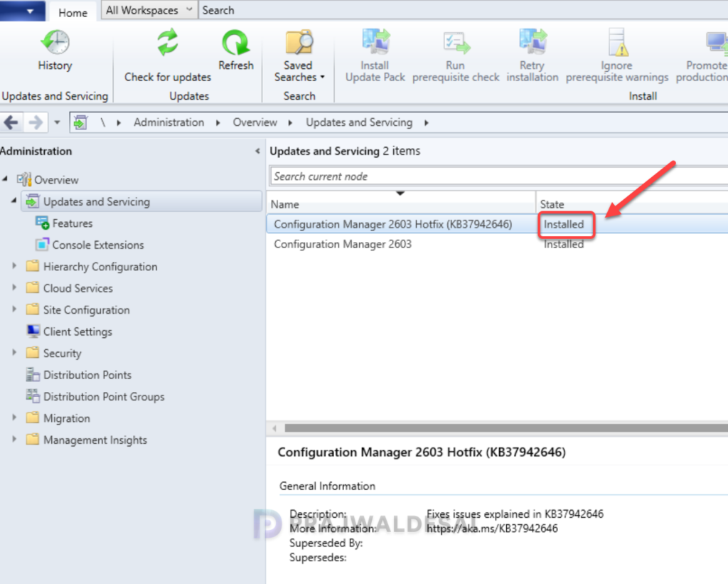This screenshot has height=584, width=728.
Task: Click Promote production client icon
Action: pyautogui.click(x=715, y=43)
